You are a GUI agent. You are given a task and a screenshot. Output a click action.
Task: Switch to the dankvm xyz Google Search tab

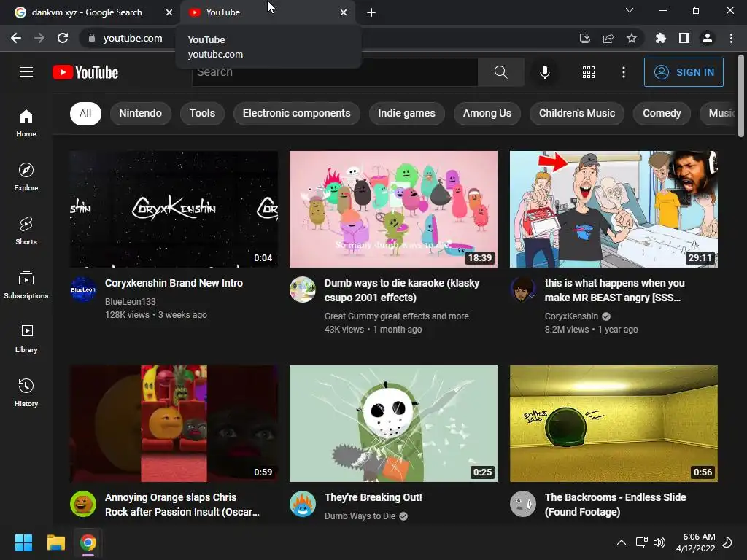(86, 12)
